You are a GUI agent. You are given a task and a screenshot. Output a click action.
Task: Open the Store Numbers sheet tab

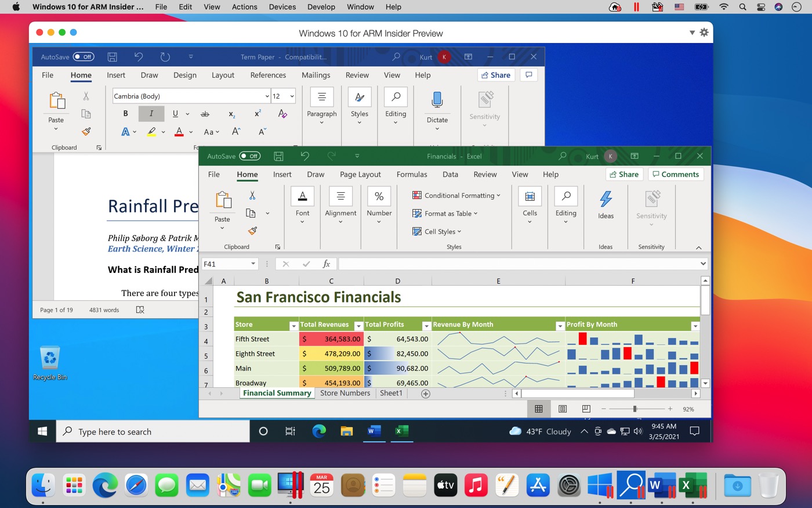(x=345, y=393)
